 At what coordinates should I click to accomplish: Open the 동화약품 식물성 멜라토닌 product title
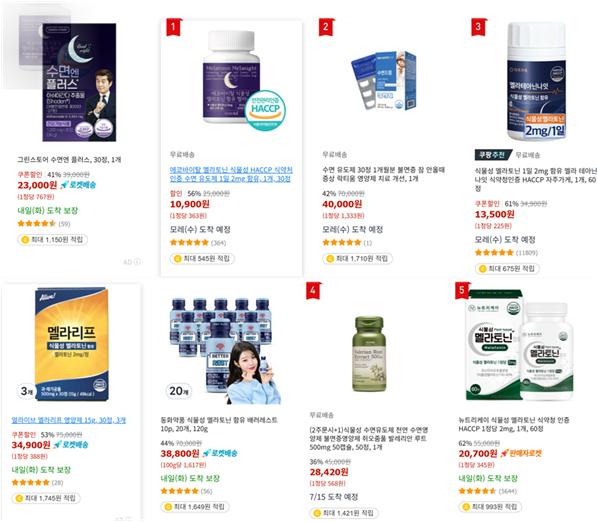(219, 424)
